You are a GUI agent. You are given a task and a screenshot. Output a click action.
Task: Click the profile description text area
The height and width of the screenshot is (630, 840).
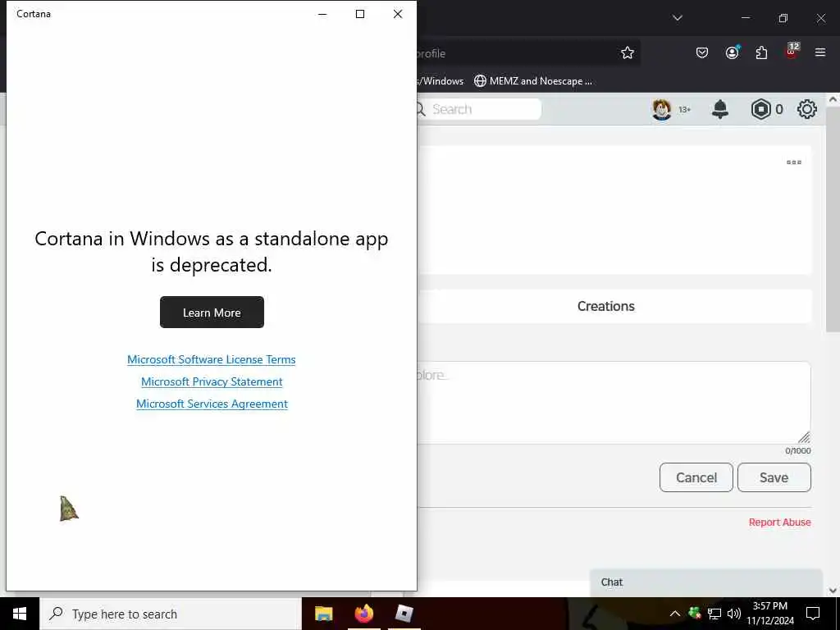[x=614, y=402]
